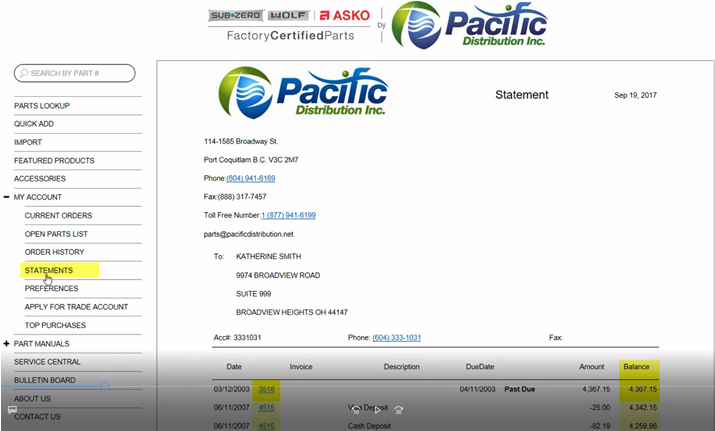Open Preferences under My Account
This screenshot has height=431, width=715.
pyautogui.click(x=52, y=288)
